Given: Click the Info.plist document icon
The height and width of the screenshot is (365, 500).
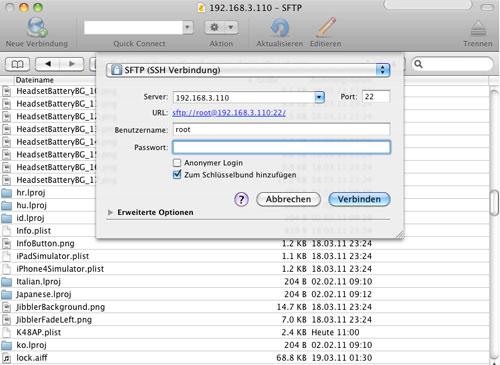Looking at the screenshot, I should (6, 231).
